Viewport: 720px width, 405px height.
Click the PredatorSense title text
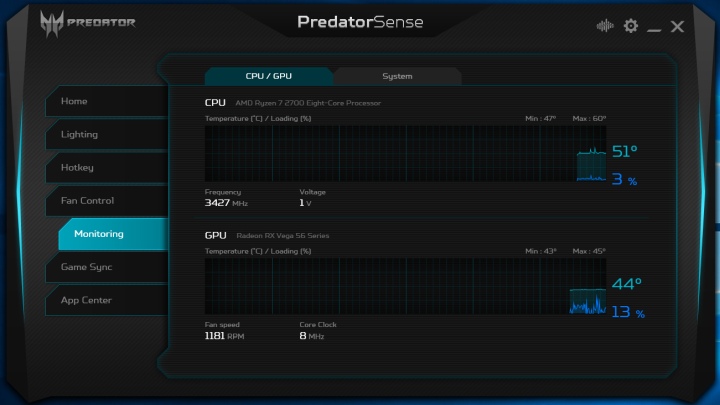point(360,22)
